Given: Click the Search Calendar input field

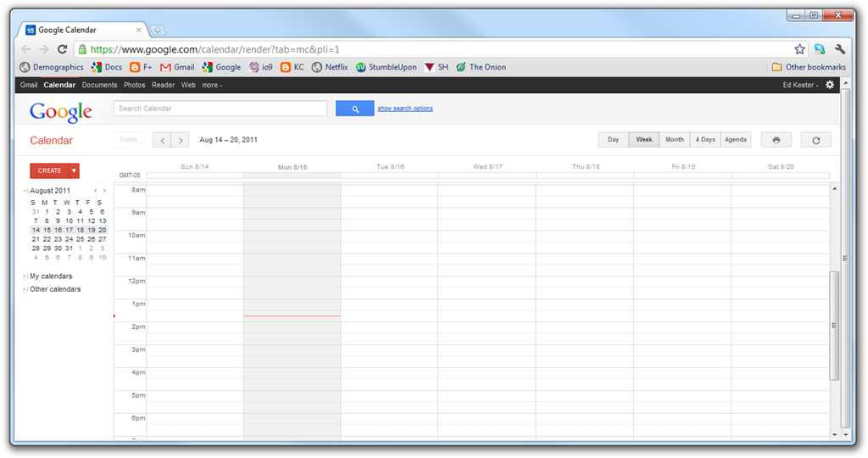Looking at the screenshot, I should (x=220, y=109).
